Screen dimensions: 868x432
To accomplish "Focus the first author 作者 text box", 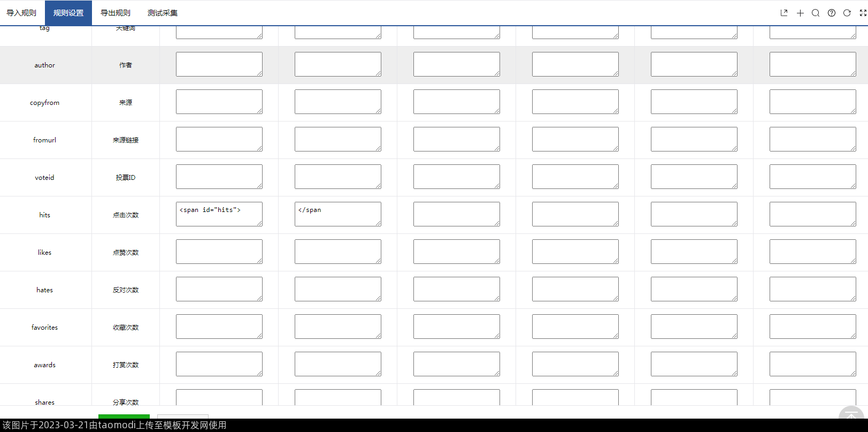I will 219,64.
